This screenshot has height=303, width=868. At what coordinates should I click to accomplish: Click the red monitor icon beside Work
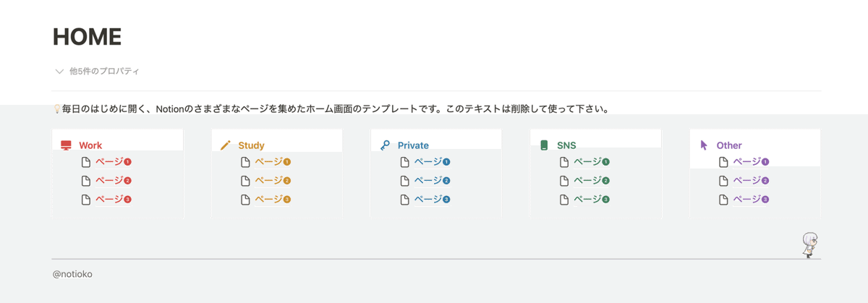pos(67,145)
